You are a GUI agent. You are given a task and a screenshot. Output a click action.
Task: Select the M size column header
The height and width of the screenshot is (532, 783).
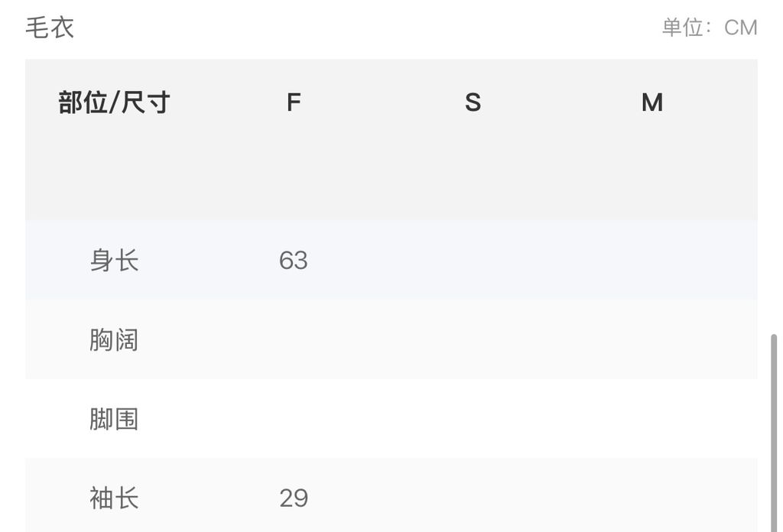[651, 102]
